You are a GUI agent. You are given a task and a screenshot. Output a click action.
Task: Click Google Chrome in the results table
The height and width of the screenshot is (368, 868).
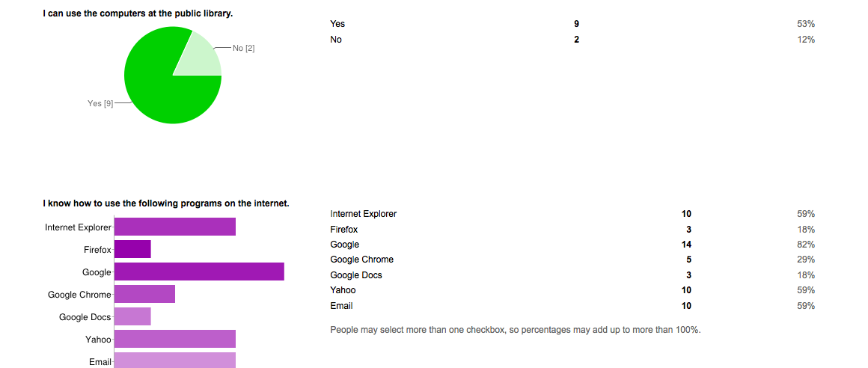click(361, 260)
